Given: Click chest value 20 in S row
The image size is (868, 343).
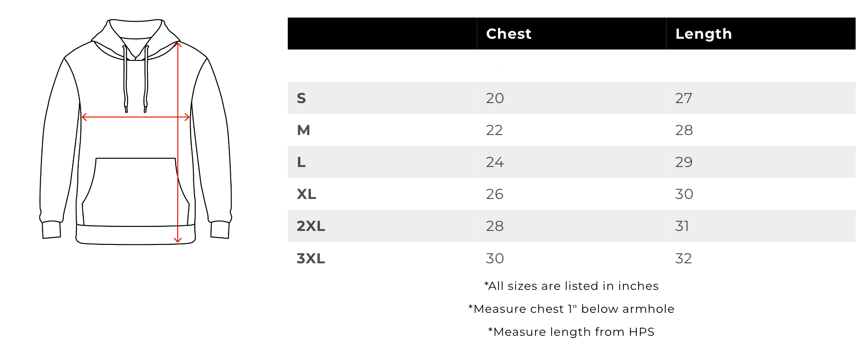Looking at the screenshot, I should coord(494,98).
